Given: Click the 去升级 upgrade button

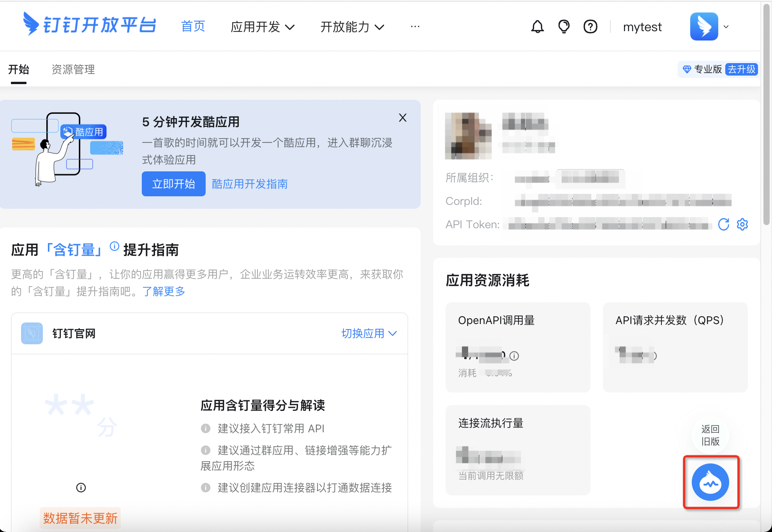Looking at the screenshot, I should [741, 69].
